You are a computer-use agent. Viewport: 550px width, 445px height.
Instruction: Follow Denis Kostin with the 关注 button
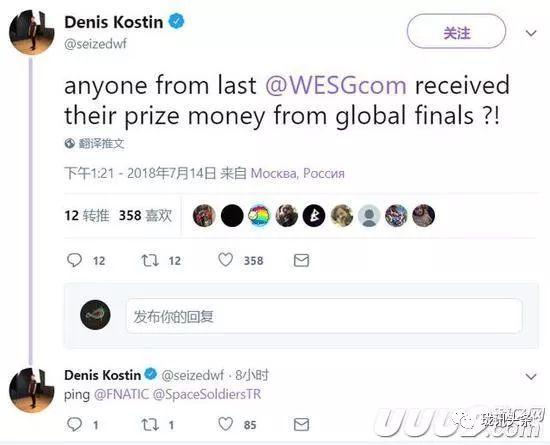[x=456, y=31]
